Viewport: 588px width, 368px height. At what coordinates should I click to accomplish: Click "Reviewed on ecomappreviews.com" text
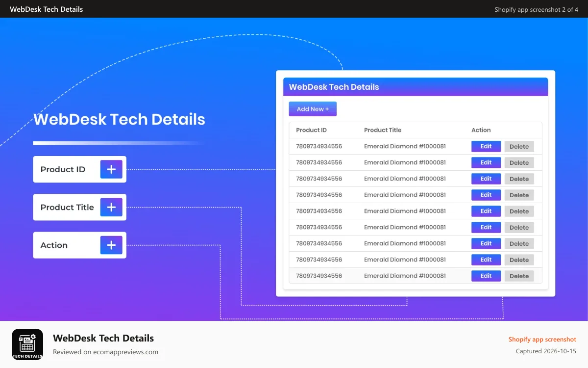pyautogui.click(x=105, y=352)
